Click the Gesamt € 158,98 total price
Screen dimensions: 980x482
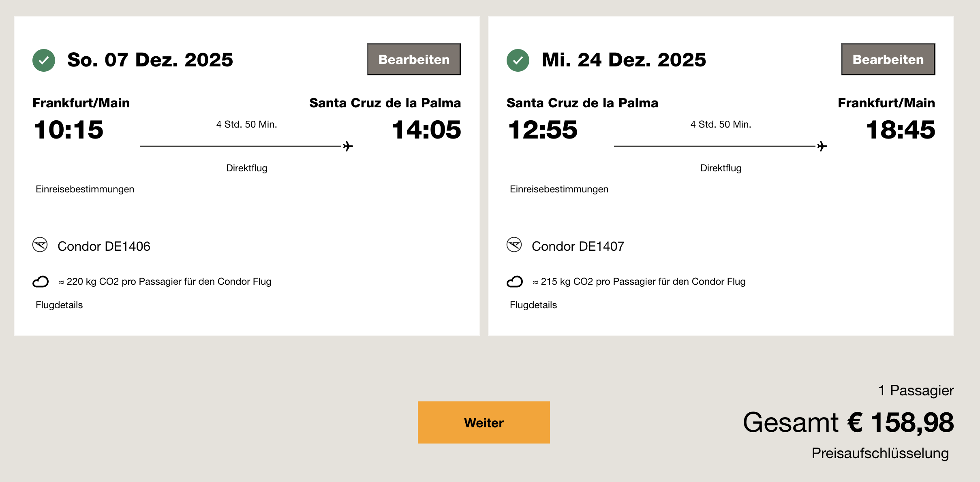tap(848, 422)
